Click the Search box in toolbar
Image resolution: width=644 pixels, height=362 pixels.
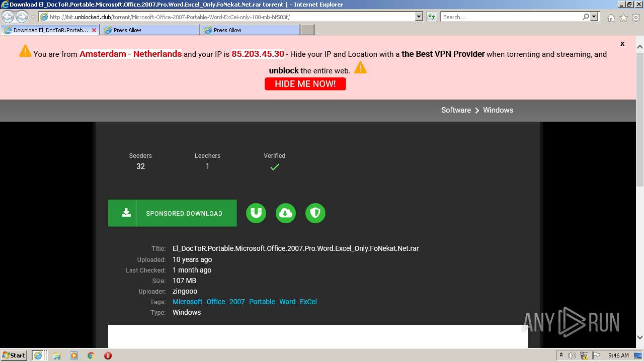tap(511, 17)
